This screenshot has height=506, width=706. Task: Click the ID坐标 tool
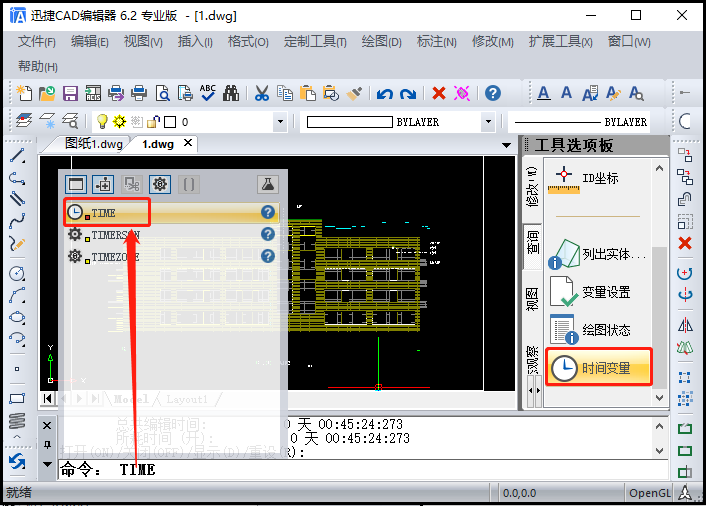click(x=584, y=179)
